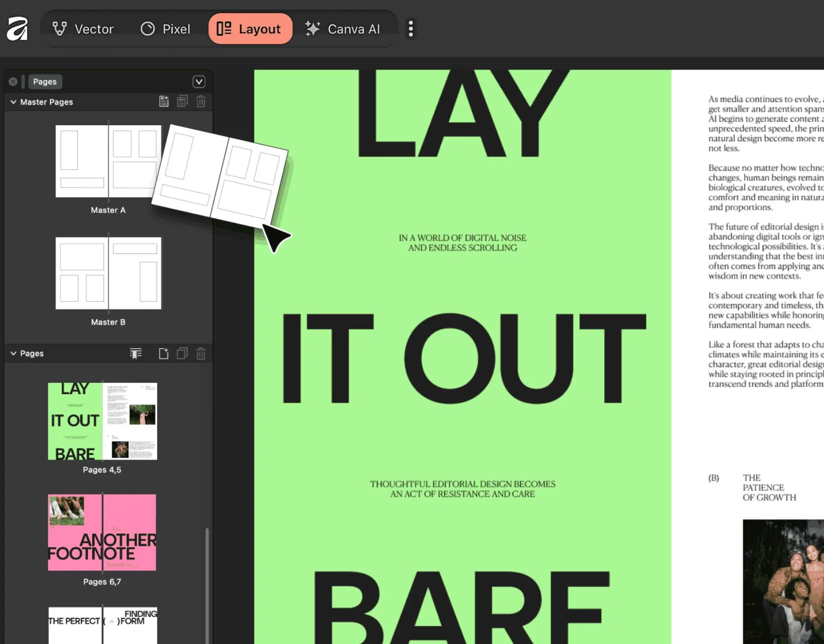Screen dimensions: 824x644
Task: Add a new master page
Action: (164, 101)
